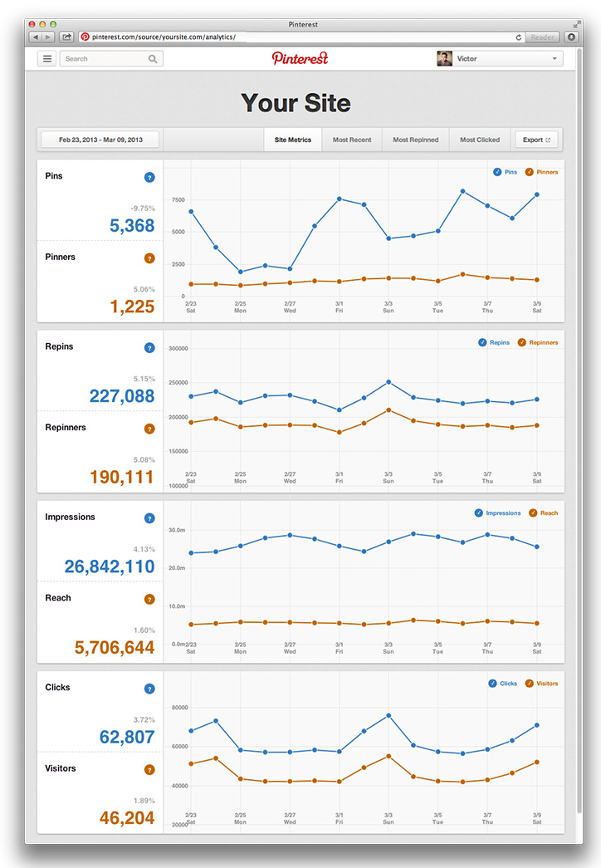601x868 pixels.
Task: Toggle the Reach series checkbox in legend
Action: pyautogui.click(x=533, y=512)
